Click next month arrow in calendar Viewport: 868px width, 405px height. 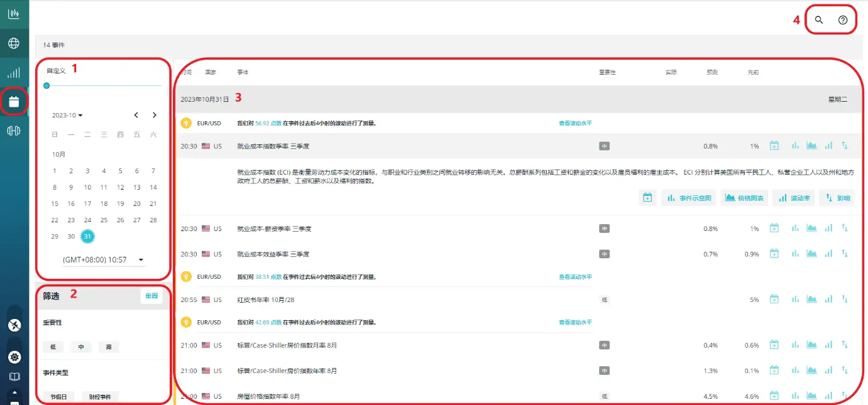tap(155, 115)
